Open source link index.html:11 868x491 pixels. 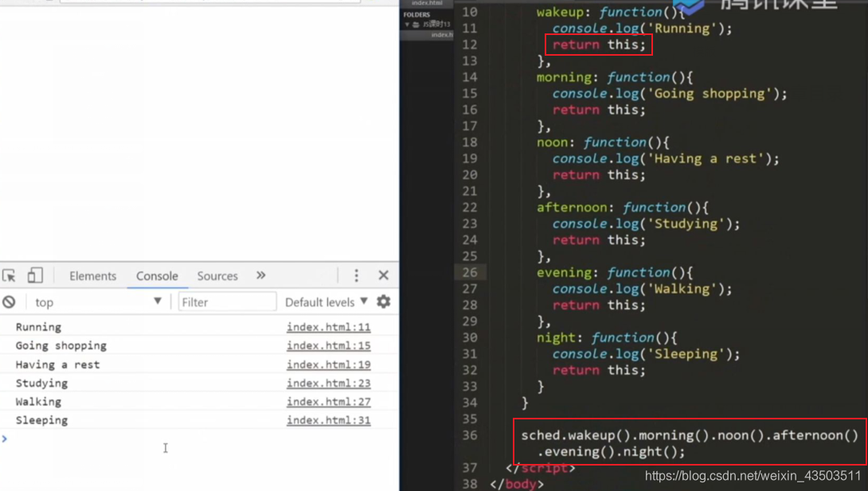click(x=328, y=327)
